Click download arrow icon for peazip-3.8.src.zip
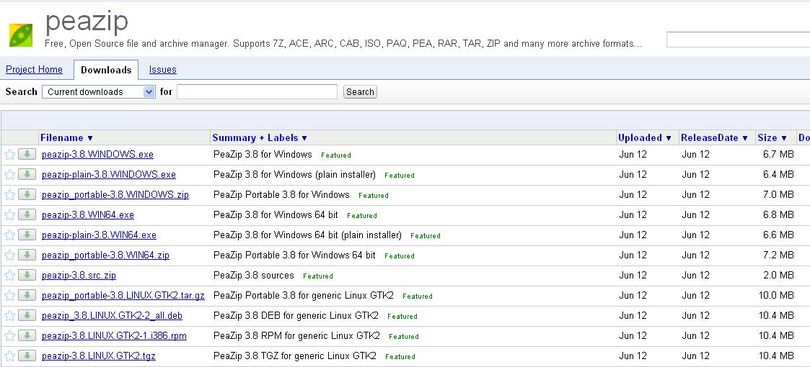 [x=27, y=275]
